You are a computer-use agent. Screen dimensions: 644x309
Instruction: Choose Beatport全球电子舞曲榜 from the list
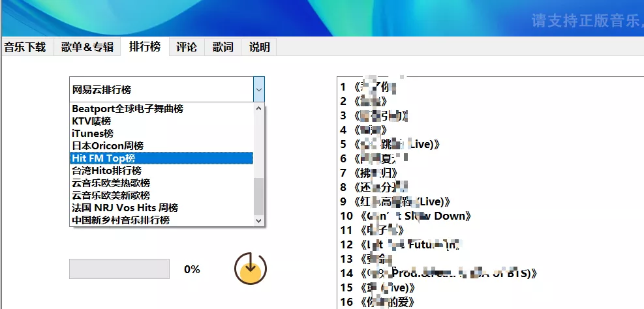click(161, 109)
